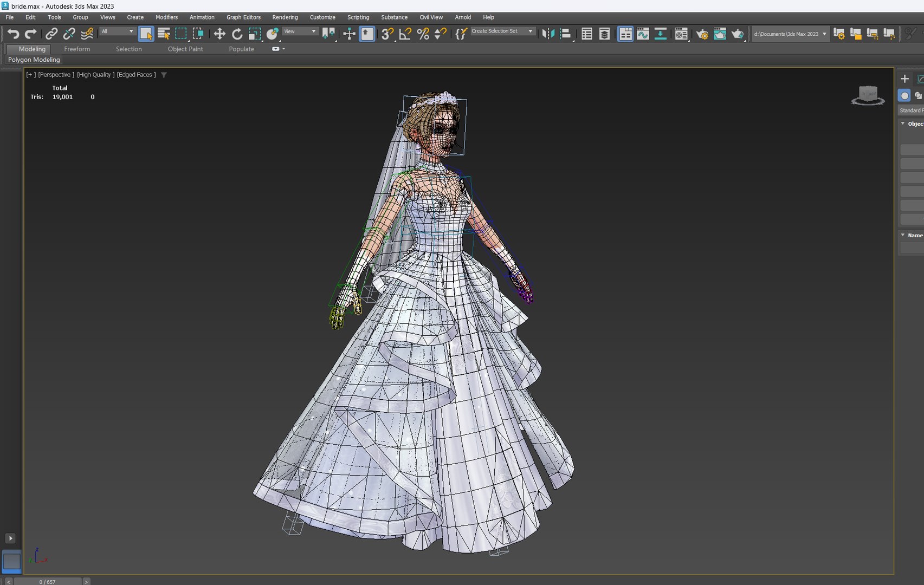The width and height of the screenshot is (924, 585).
Task: Toggle the 3D Snaps icon
Action: pyautogui.click(x=387, y=34)
